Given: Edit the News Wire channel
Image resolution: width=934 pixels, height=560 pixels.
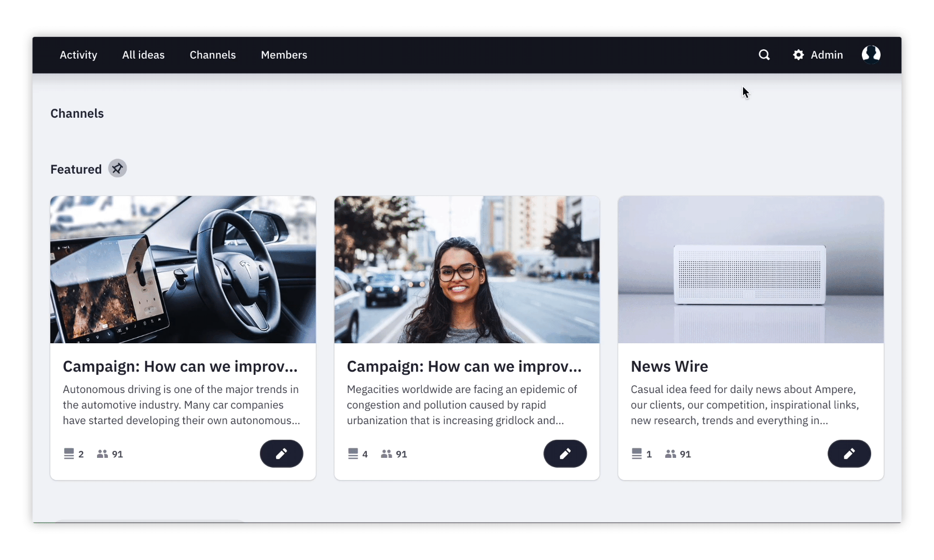Looking at the screenshot, I should (x=849, y=454).
